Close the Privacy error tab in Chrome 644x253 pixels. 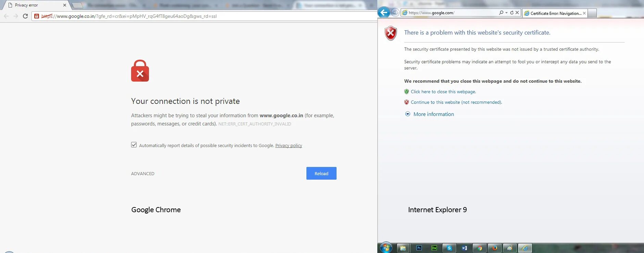65,5
